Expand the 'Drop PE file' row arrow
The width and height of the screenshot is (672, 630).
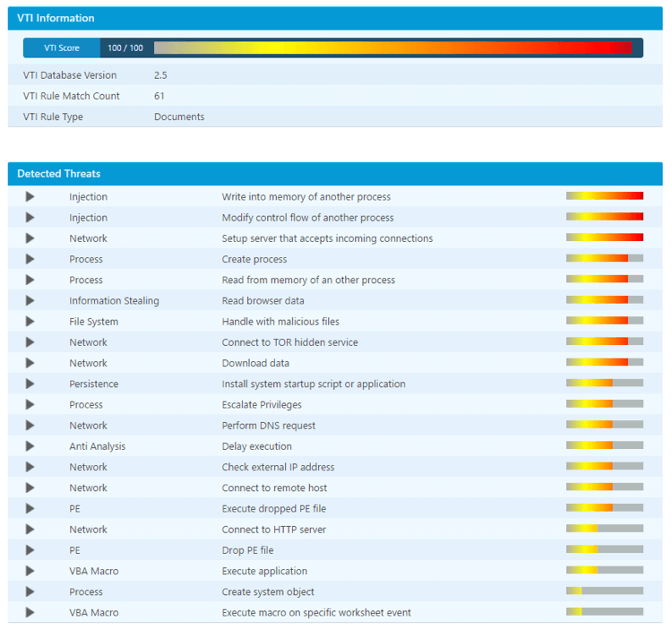click(x=30, y=550)
